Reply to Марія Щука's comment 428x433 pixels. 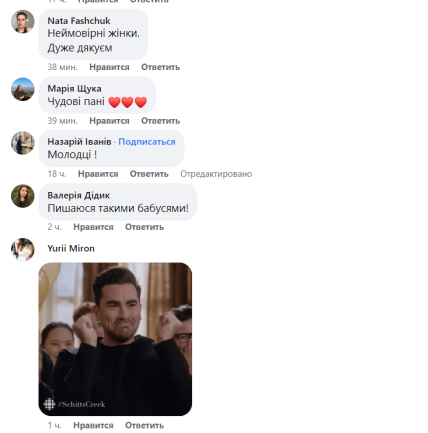(x=160, y=121)
